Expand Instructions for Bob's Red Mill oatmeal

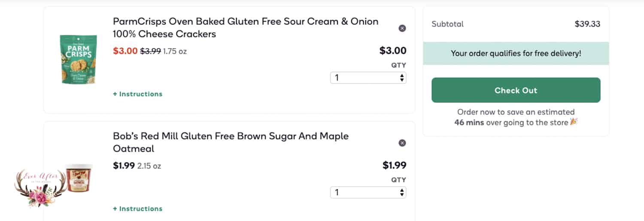click(137, 209)
